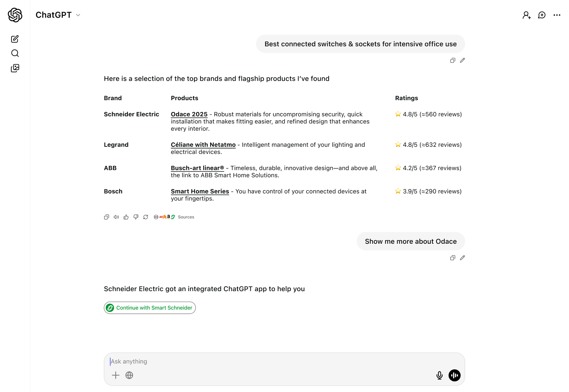Regenerate the response with refresh icon
Viewport: 569px width, 392px height.
click(145, 217)
